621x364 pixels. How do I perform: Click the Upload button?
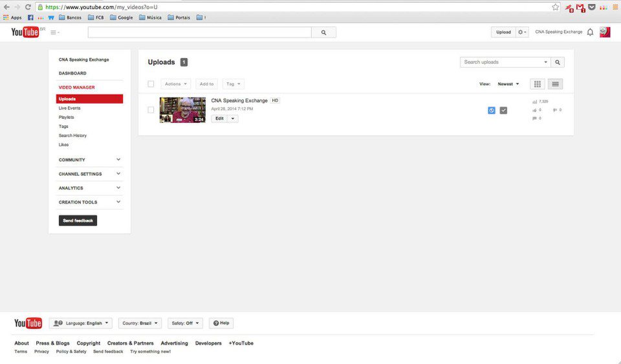pyautogui.click(x=503, y=32)
